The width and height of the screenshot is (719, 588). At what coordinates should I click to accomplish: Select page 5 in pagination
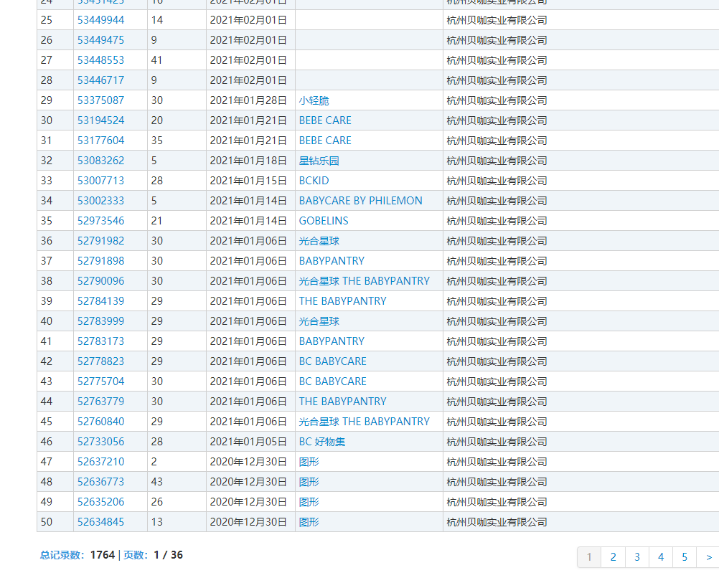pos(685,557)
